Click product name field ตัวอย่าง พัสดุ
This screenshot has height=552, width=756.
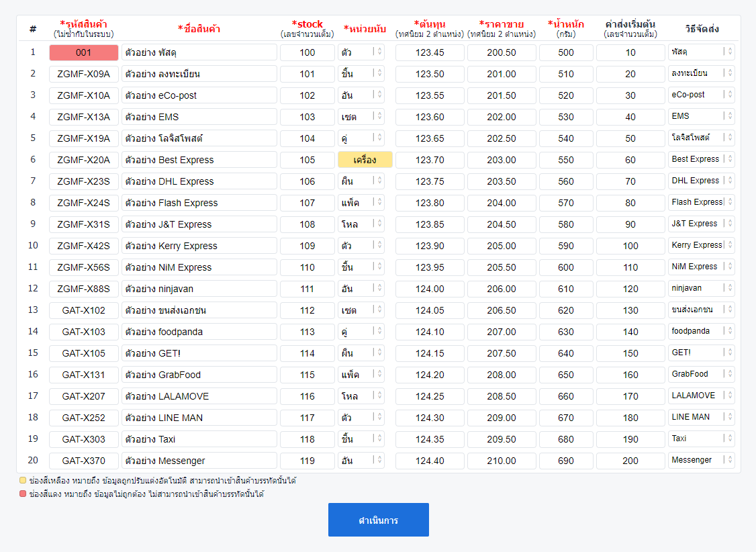pos(199,52)
